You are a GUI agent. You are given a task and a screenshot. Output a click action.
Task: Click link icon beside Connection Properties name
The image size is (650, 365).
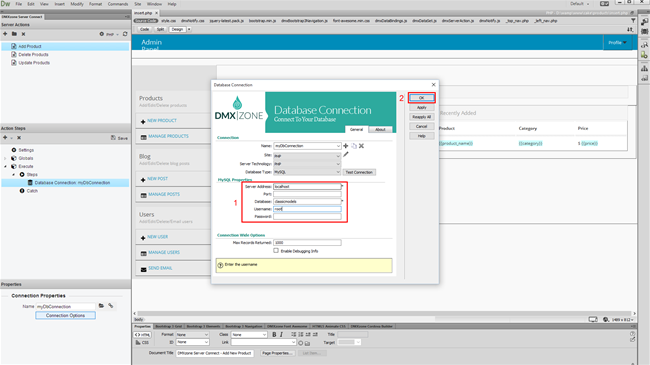pyautogui.click(x=111, y=306)
